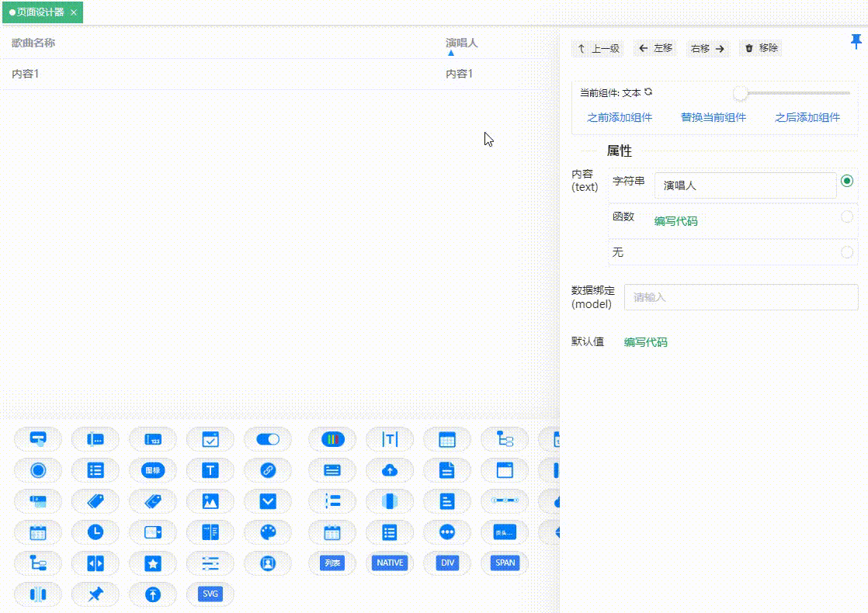Select the dropdown select component icon
The height and width of the screenshot is (613, 868).
point(268,501)
